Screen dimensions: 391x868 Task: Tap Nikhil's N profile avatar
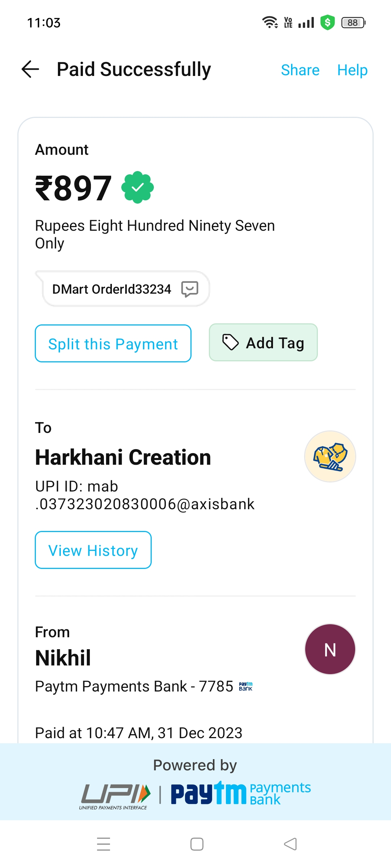click(x=330, y=649)
